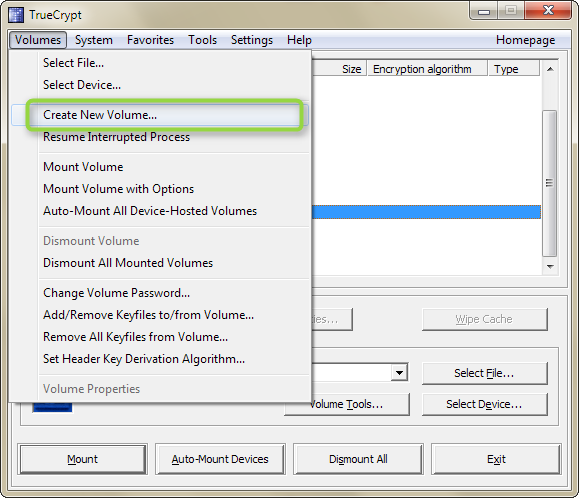Choose Mount Volume with Options
This screenshot has width=579, height=498.
160,189
